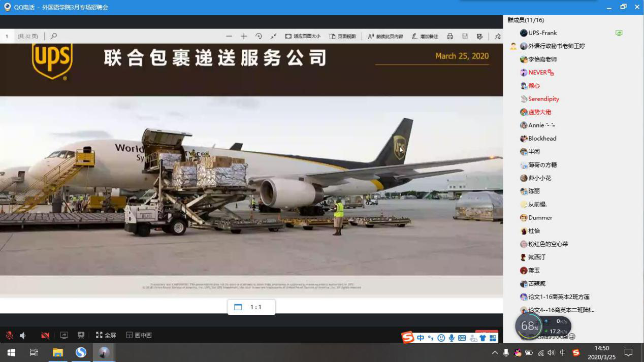Enter full screen mode (全屏)

tap(106, 336)
